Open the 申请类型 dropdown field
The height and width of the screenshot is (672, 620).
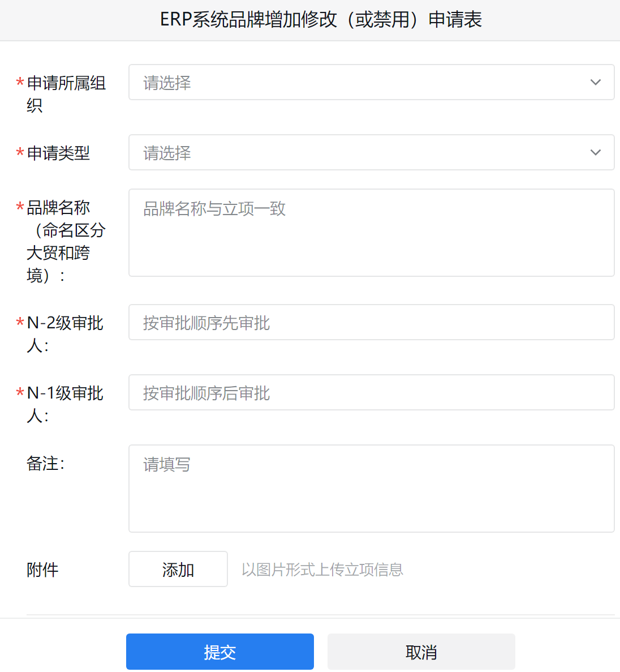point(371,152)
